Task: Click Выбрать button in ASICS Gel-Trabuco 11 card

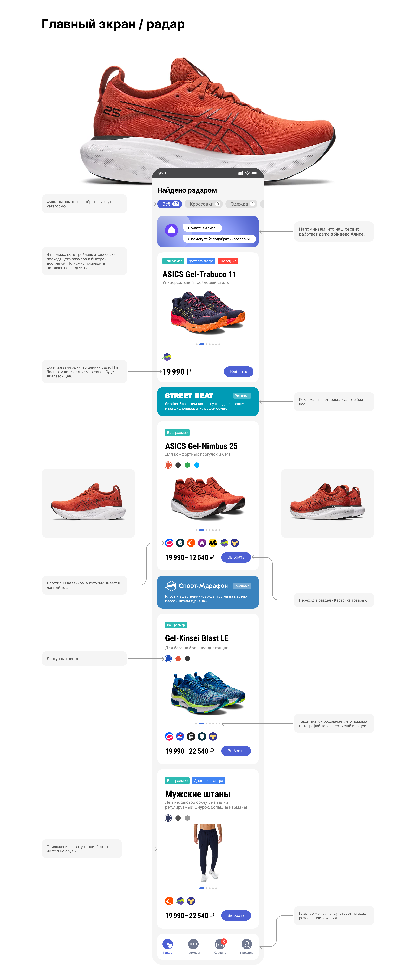Action: pos(239,371)
